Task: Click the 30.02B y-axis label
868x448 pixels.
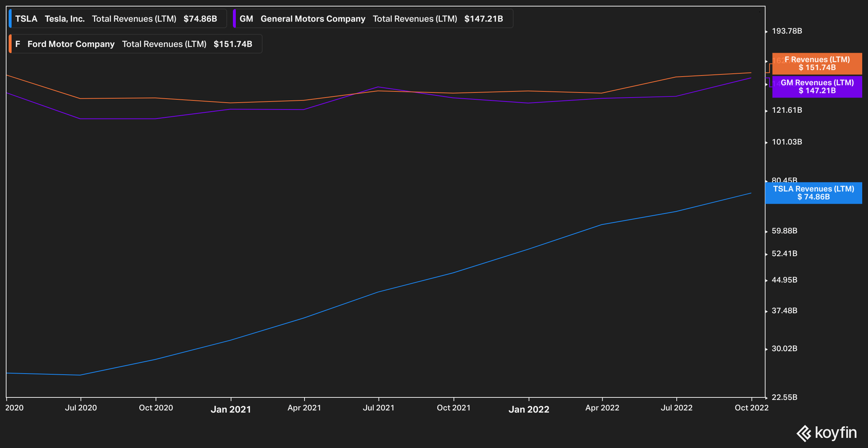Action: pos(784,349)
